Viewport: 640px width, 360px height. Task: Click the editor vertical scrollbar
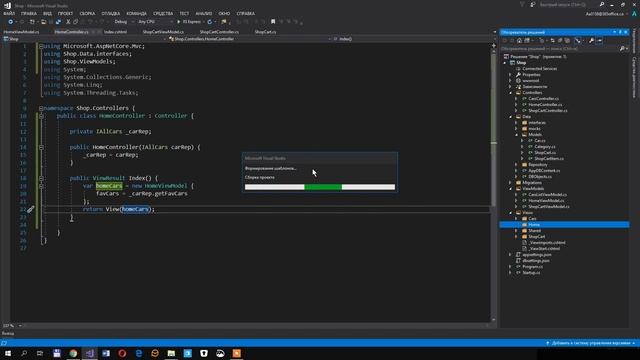(x=494, y=182)
